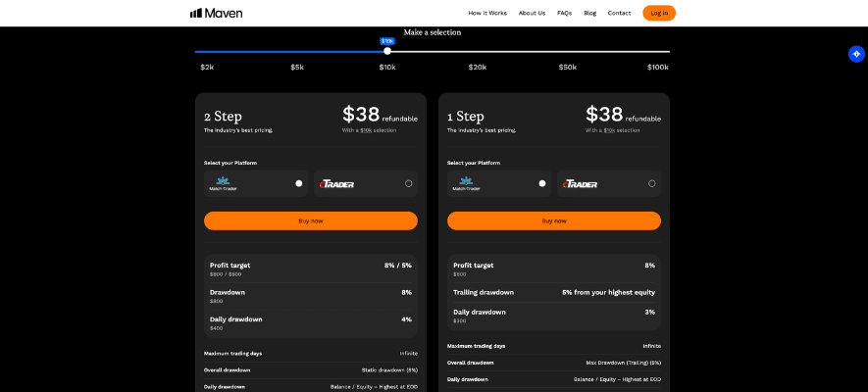Image resolution: width=868 pixels, height=392 pixels.
Task: Click 'Static drawdown (8%)' value
Action: tap(389, 370)
